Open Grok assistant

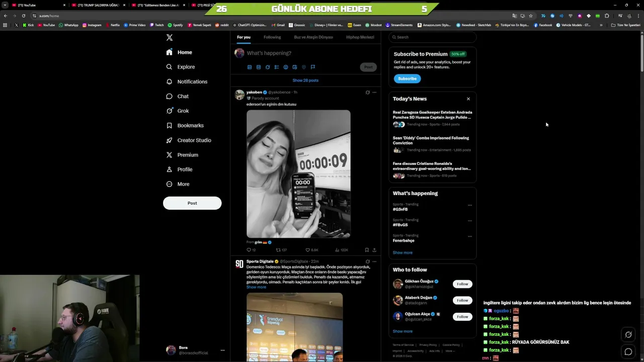[x=177, y=111]
